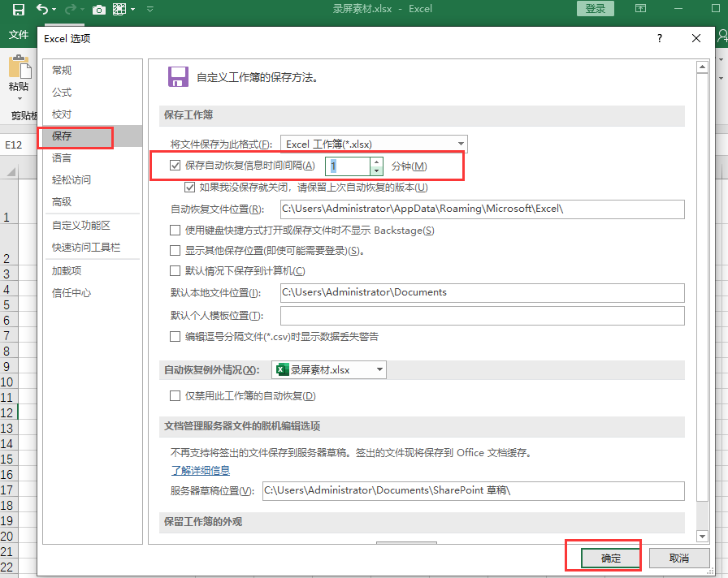The height and width of the screenshot is (578, 728).
Task: Click the minutes interval input field
Action: tap(348, 166)
